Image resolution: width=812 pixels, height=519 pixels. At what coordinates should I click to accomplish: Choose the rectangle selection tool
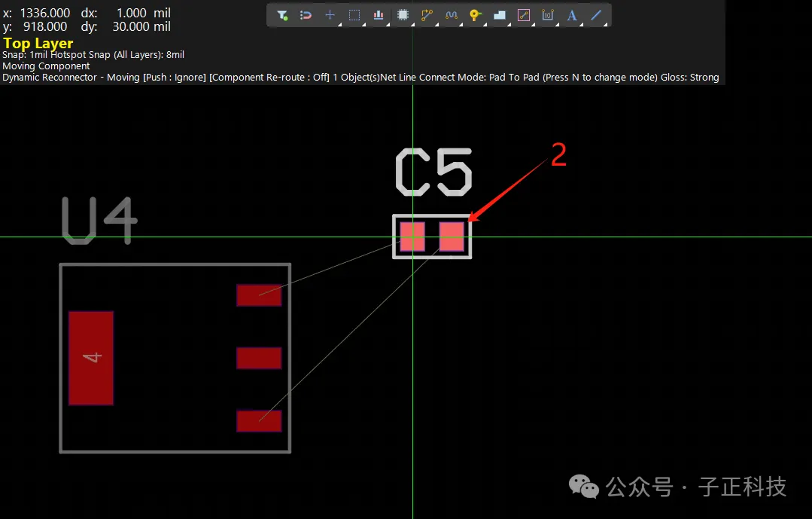(354, 15)
